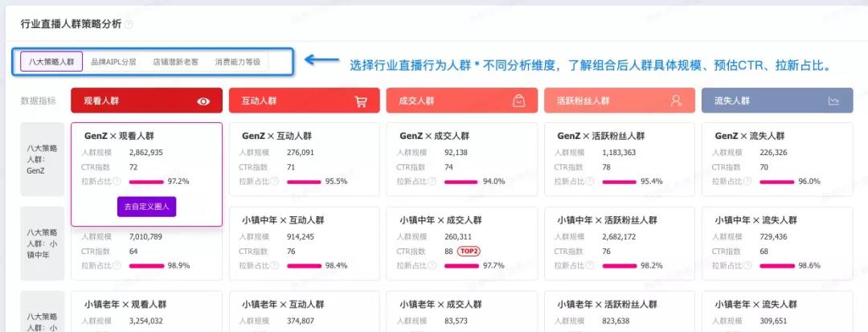Select the 八大策略人群 GenZ row label
The width and height of the screenshot is (868, 332).
42,159
